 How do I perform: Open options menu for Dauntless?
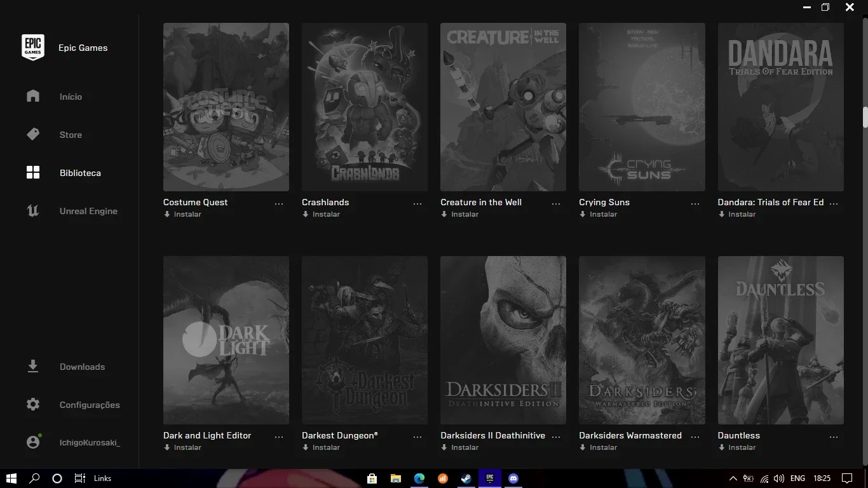tap(834, 437)
